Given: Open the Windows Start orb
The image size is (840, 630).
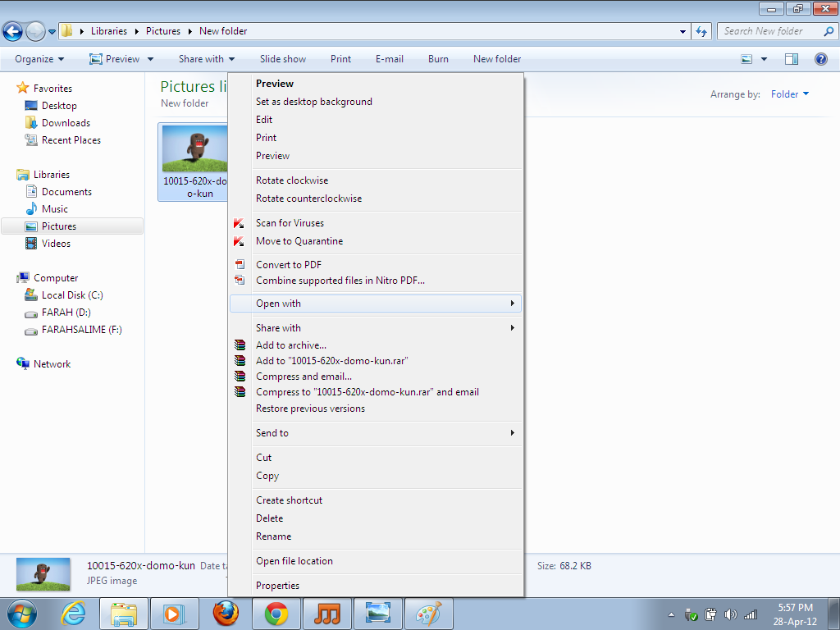Looking at the screenshot, I should pyautogui.click(x=21, y=614).
